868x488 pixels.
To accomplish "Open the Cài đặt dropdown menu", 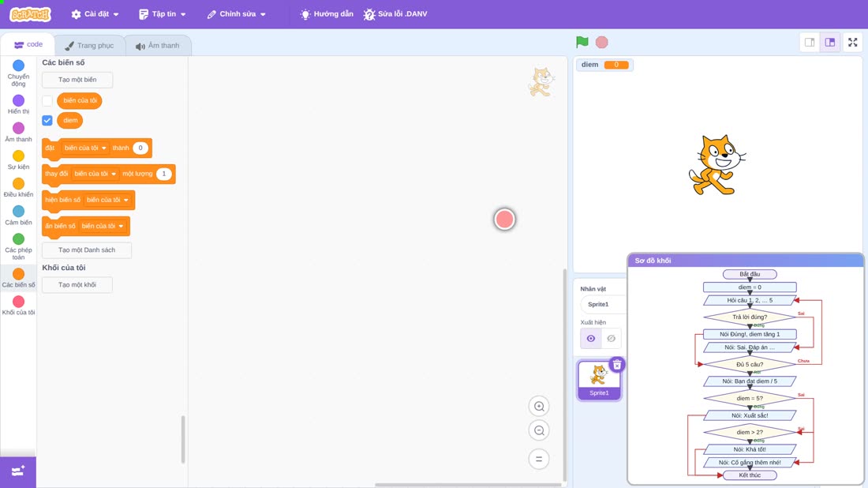I will pos(95,14).
